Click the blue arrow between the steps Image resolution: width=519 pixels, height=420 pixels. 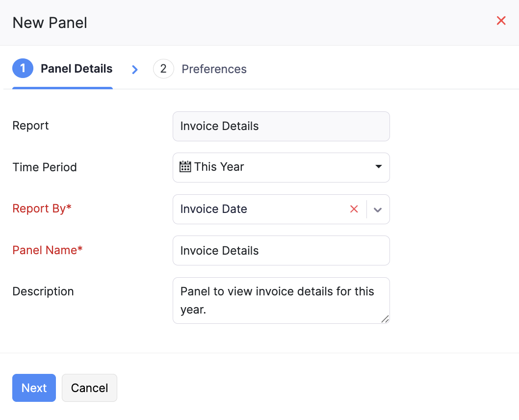135,70
